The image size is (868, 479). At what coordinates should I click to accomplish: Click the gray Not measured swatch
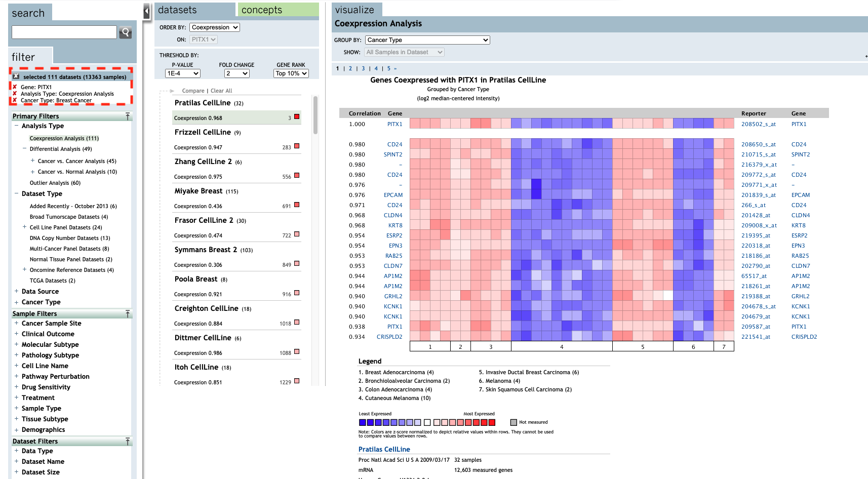514,422
